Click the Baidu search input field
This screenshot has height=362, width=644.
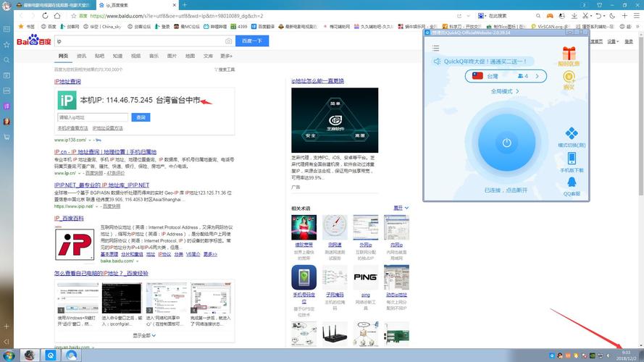(x=140, y=41)
